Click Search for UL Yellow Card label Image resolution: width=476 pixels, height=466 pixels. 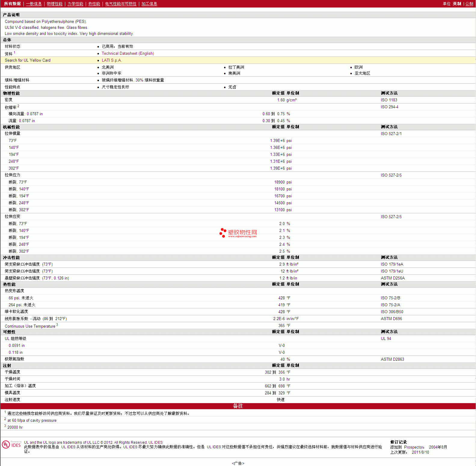pos(28,60)
